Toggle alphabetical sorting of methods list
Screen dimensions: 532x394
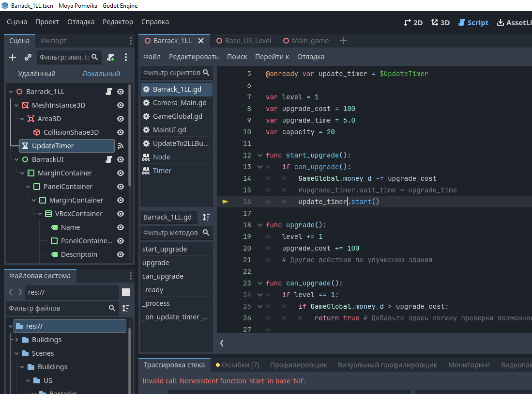[206, 217]
